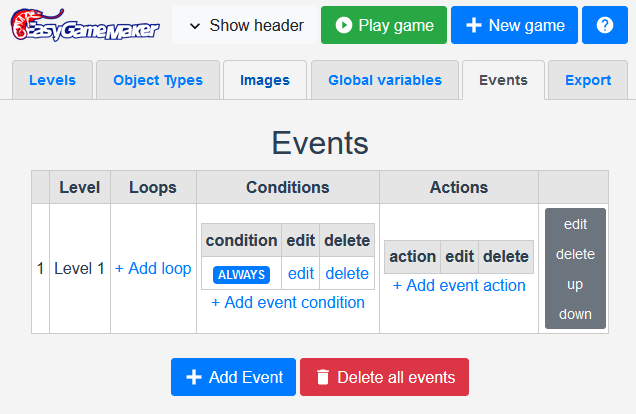This screenshot has height=414, width=636.
Task: Delete the ALWAYS condition
Action: pyautogui.click(x=347, y=273)
